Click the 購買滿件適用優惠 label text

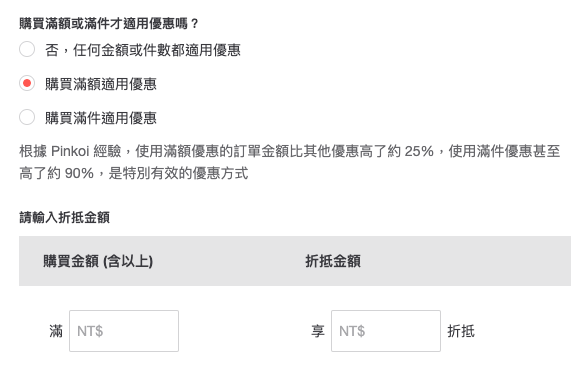[x=101, y=118]
